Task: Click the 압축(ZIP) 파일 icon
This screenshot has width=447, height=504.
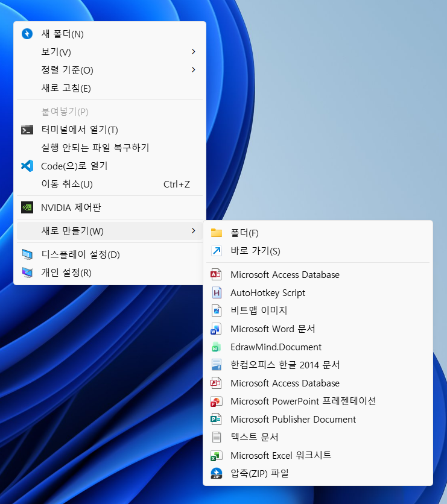Action: point(217,473)
